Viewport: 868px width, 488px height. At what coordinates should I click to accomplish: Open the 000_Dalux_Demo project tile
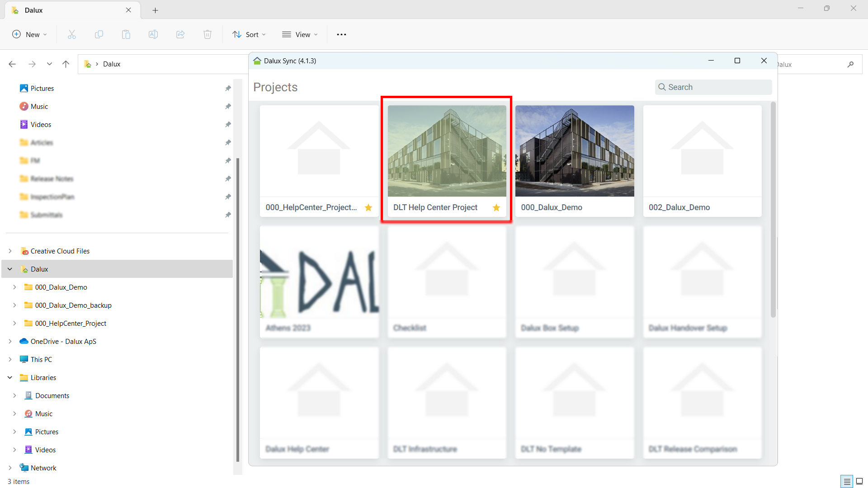coord(575,160)
